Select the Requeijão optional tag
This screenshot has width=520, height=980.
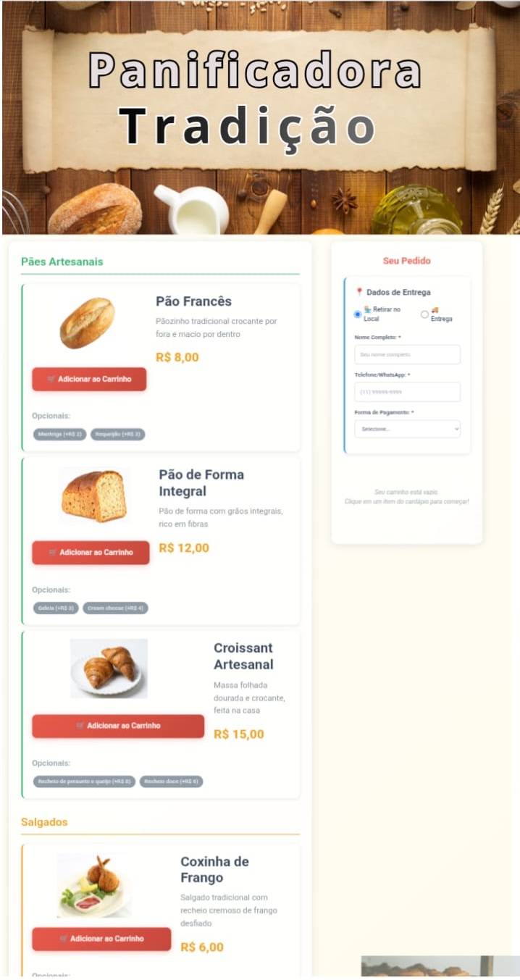pyautogui.click(x=118, y=435)
